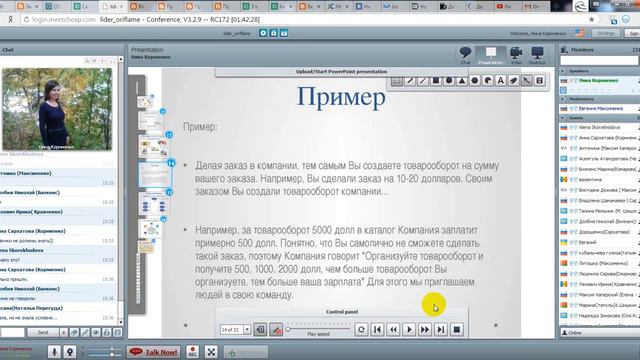
Task: Select the pointer arrow tool
Action: pyautogui.click(x=527, y=81)
